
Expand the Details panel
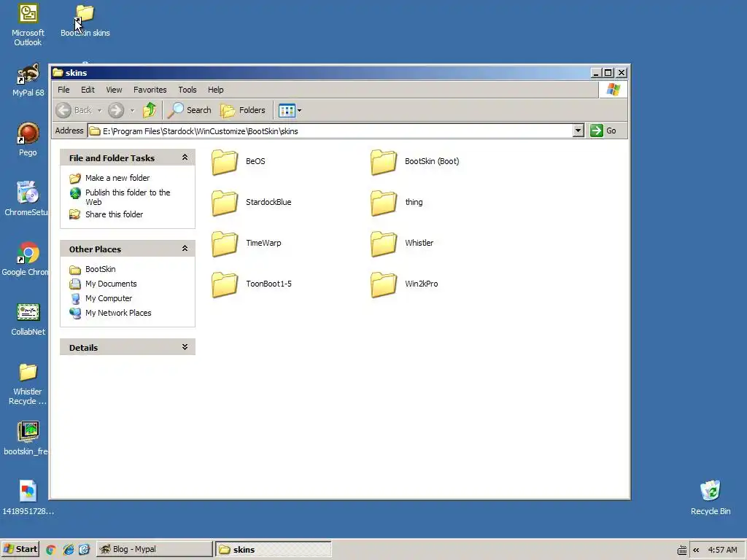(x=185, y=347)
